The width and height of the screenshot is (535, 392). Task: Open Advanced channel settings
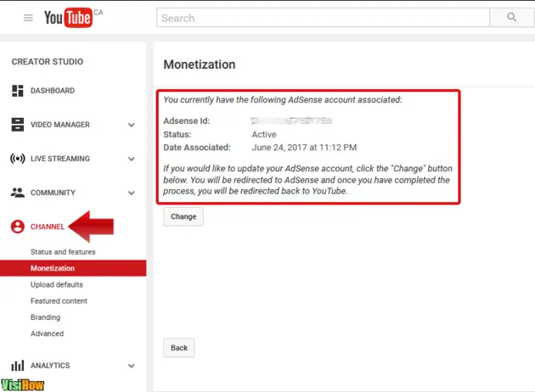tap(47, 333)
